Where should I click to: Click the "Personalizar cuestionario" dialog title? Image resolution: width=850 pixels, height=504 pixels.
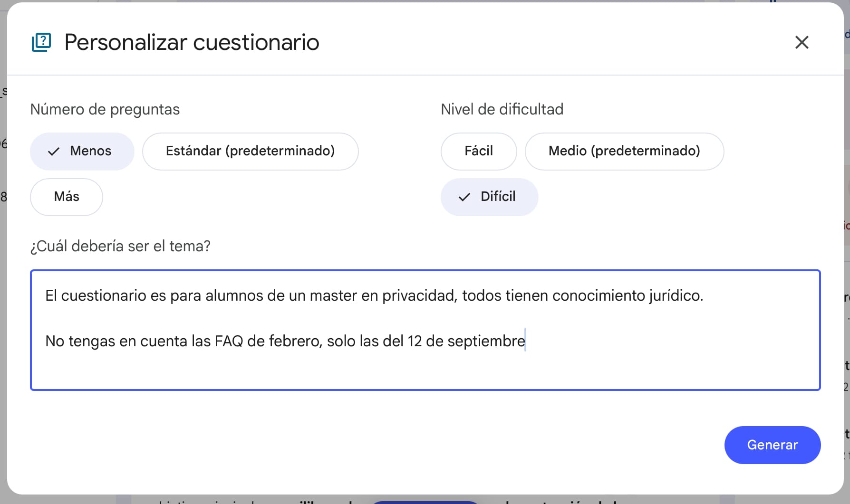click(192, 42)
